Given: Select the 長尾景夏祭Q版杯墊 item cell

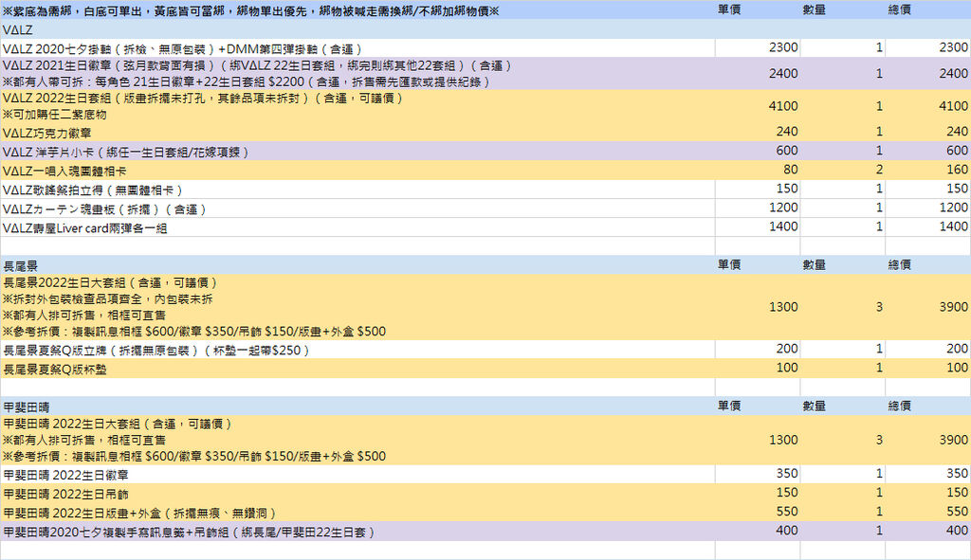Looking at the screenshot, I should [357, 369].
